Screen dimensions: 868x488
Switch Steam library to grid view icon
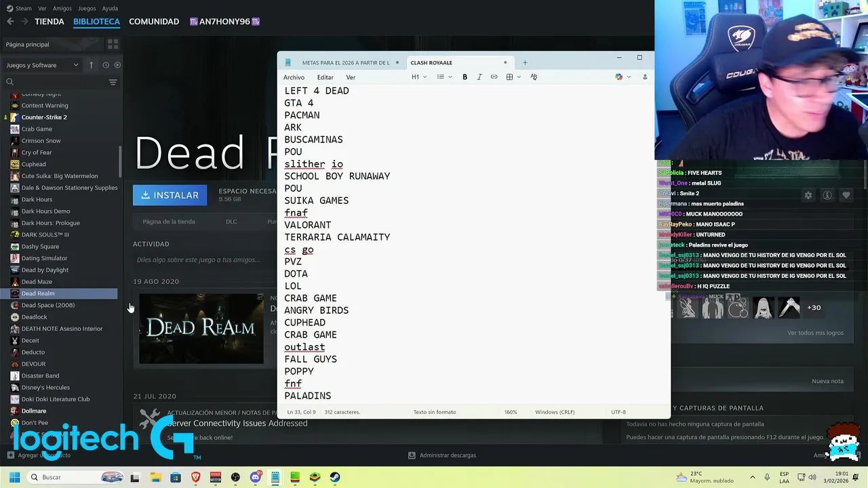click(x=113, y=44)
